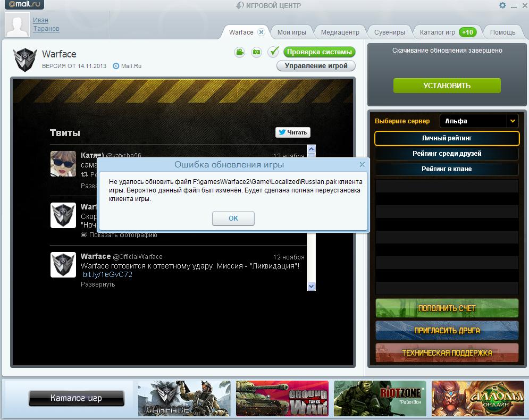
Task: Open the Медиацентр tab
Action: click(x=340, y=32)
